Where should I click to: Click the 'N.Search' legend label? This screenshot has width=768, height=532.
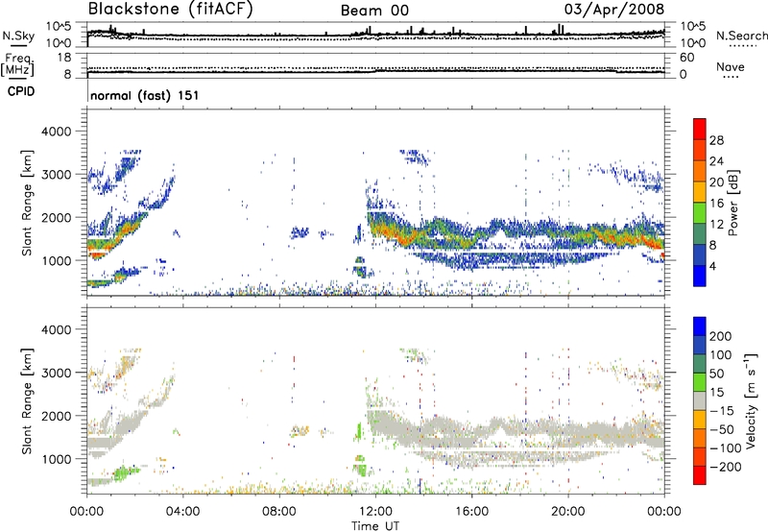click(x=741, y=36)
